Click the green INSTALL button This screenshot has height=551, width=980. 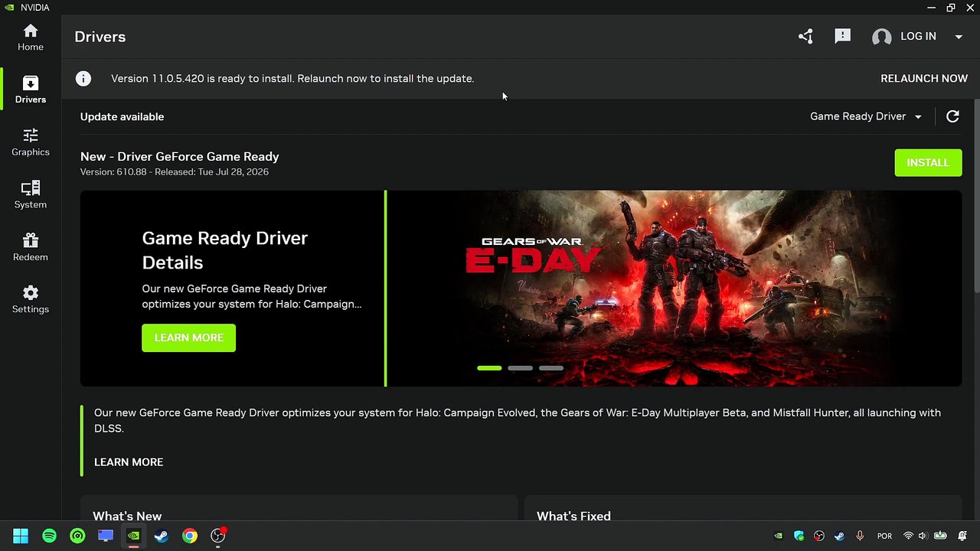coord(928,162)
